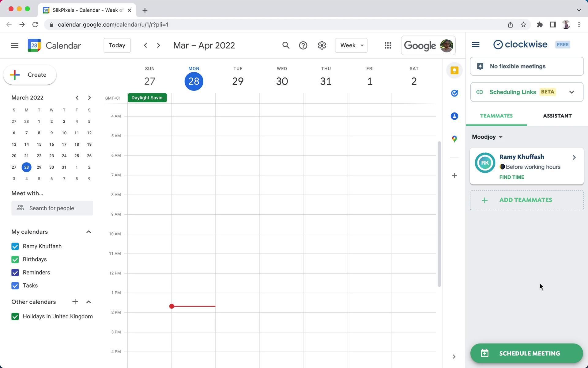Uncheck the Birthdays calendar checkbox
Viewport: 588px width, 368px height.
pyautogui.click(x=15, y=259)
